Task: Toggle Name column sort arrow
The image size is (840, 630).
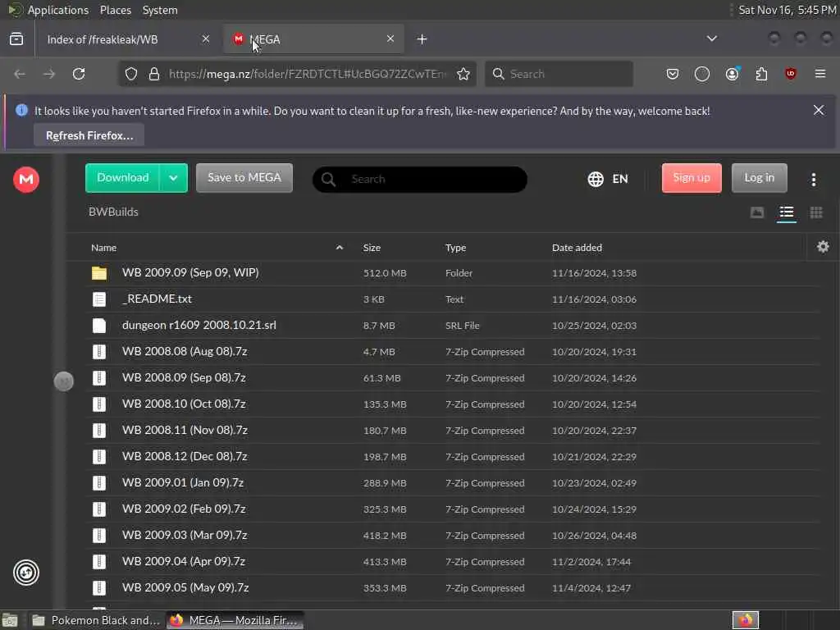Action: [x=339, y=248]
